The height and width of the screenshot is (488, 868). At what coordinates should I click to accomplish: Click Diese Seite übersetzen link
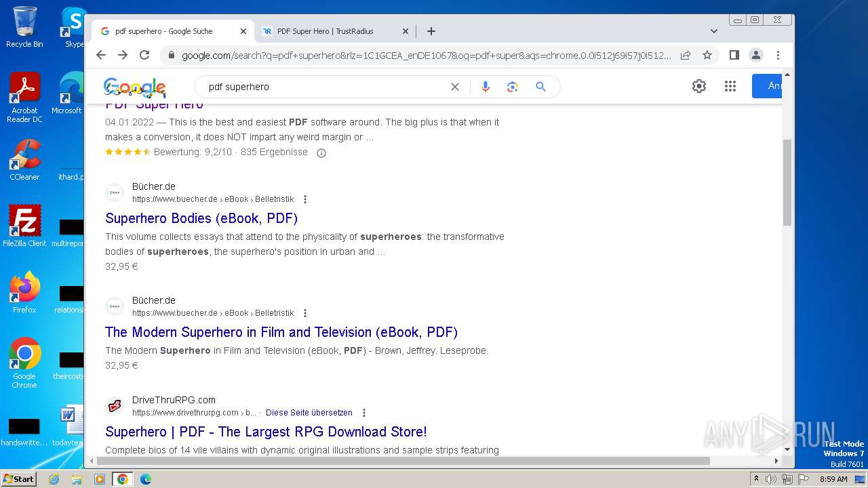point(309,413)
